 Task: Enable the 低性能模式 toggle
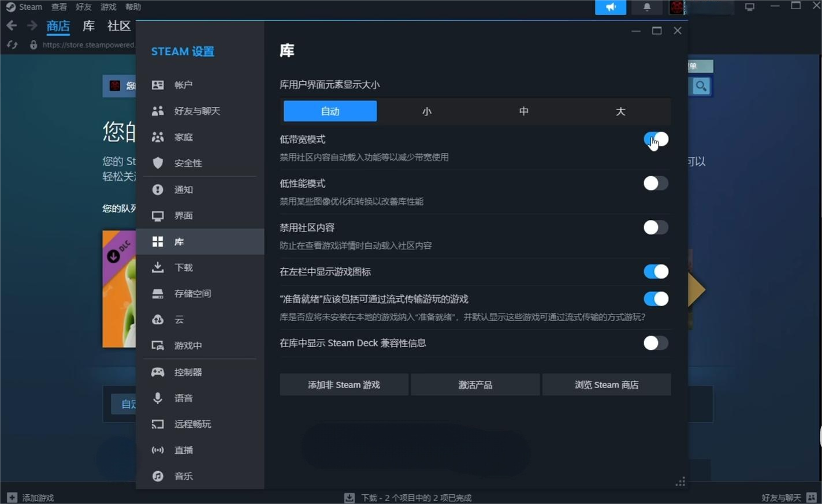pos(656,184)
